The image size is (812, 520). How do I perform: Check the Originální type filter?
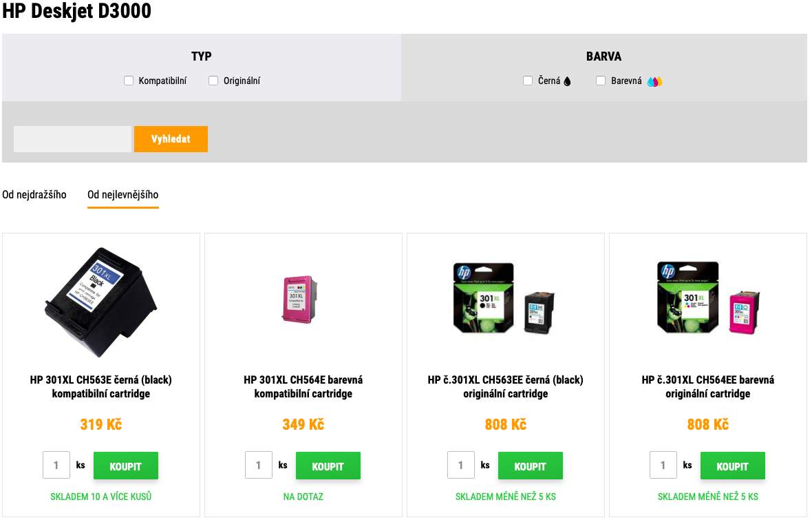click(213, 81)
